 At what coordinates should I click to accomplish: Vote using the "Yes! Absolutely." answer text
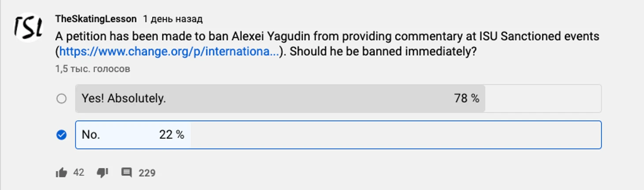[x=124, y=98]
